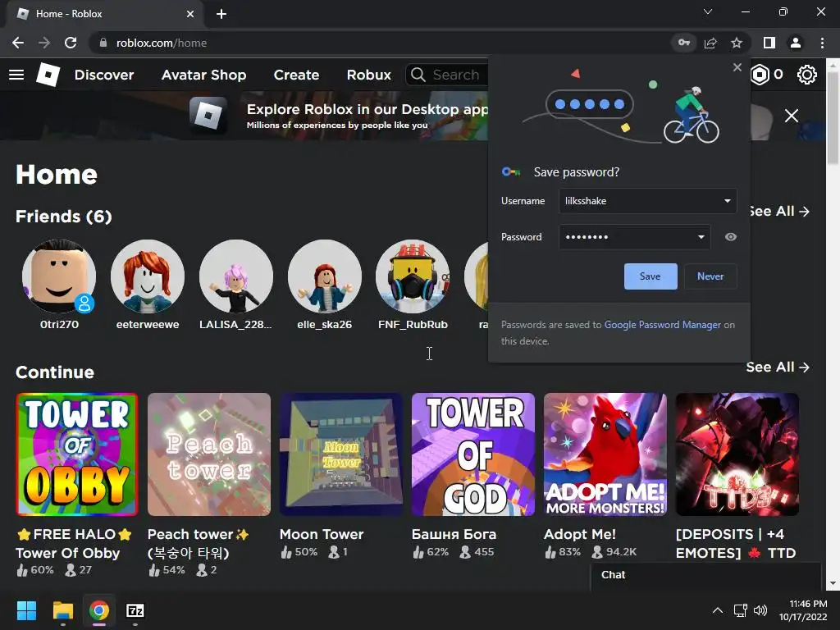The width and height of the screenshot is (840, 630).
Task: Click Save to store password
Action: 651,276
